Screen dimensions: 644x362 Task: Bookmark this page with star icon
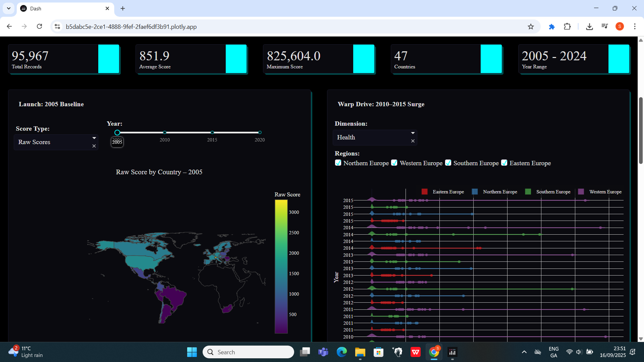531,27
